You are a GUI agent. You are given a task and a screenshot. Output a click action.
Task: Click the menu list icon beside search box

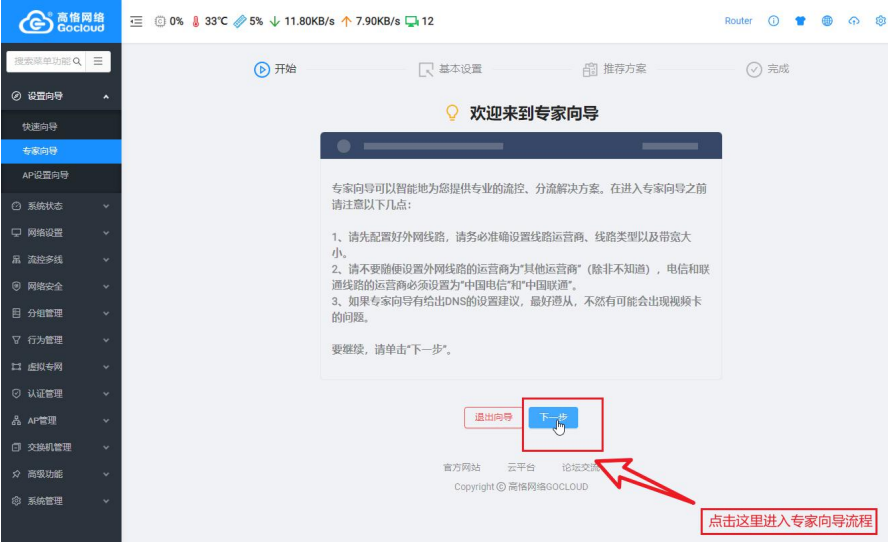tap(98, 61)
